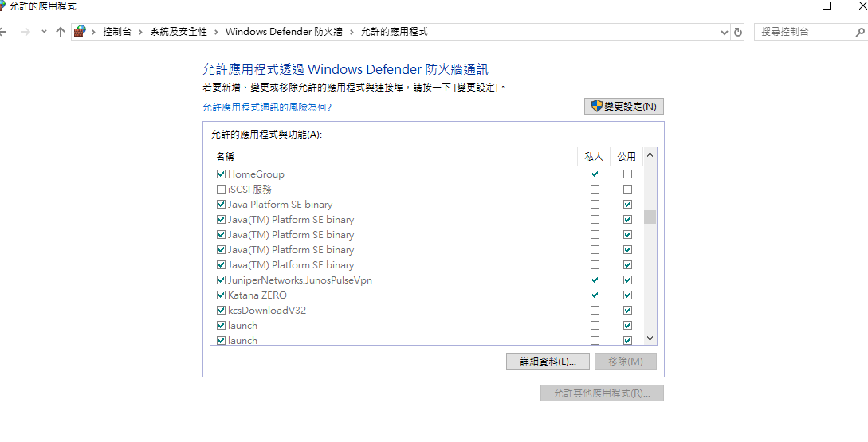Open 詳細資料(L)... button
The height and width of the screenshot is (442, 868).
[x=547, y=362]
